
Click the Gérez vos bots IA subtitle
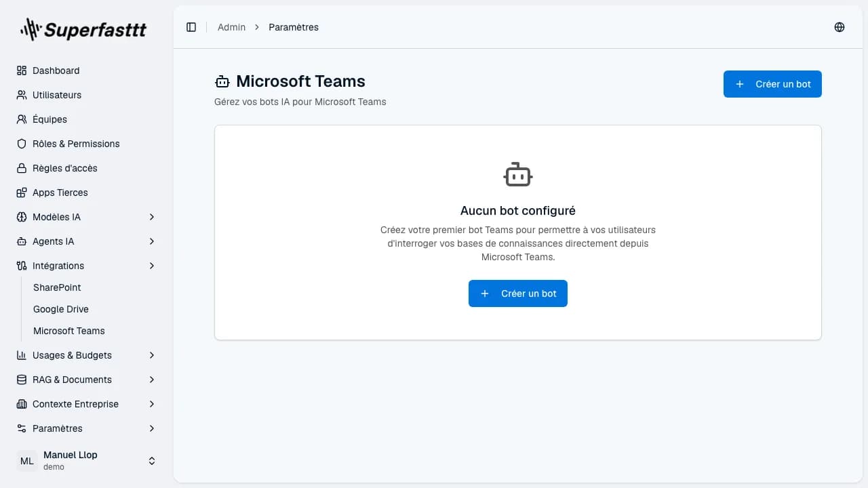(300, 102)
